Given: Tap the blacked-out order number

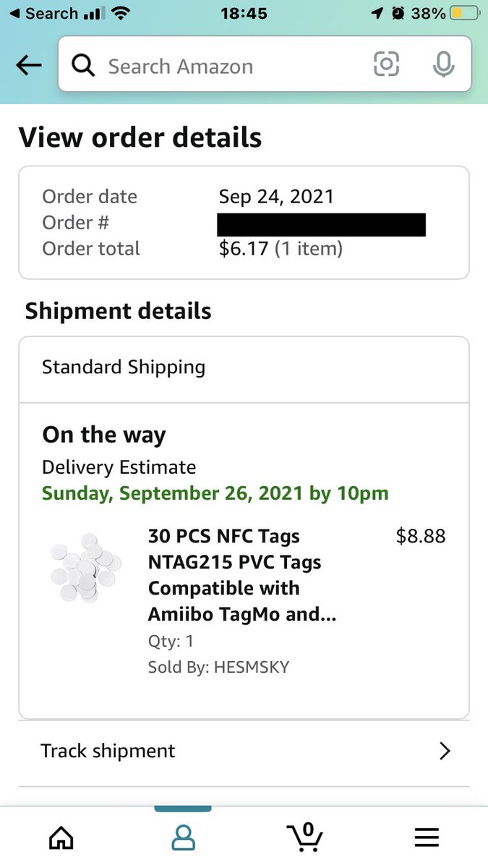Looking at the screenshot, I should click(321, 224).
